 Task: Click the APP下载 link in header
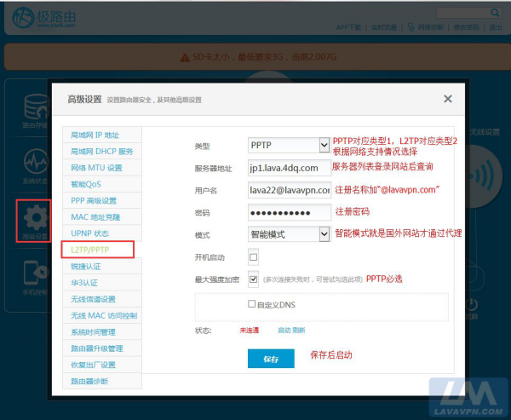[348, 27]
